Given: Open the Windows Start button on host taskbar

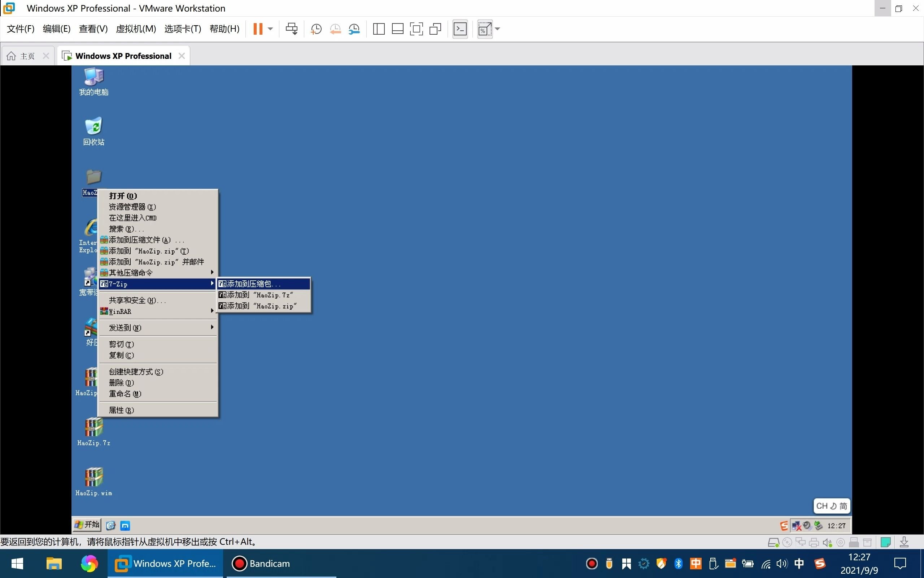Looking at the screenshot, I should point(17,564).
